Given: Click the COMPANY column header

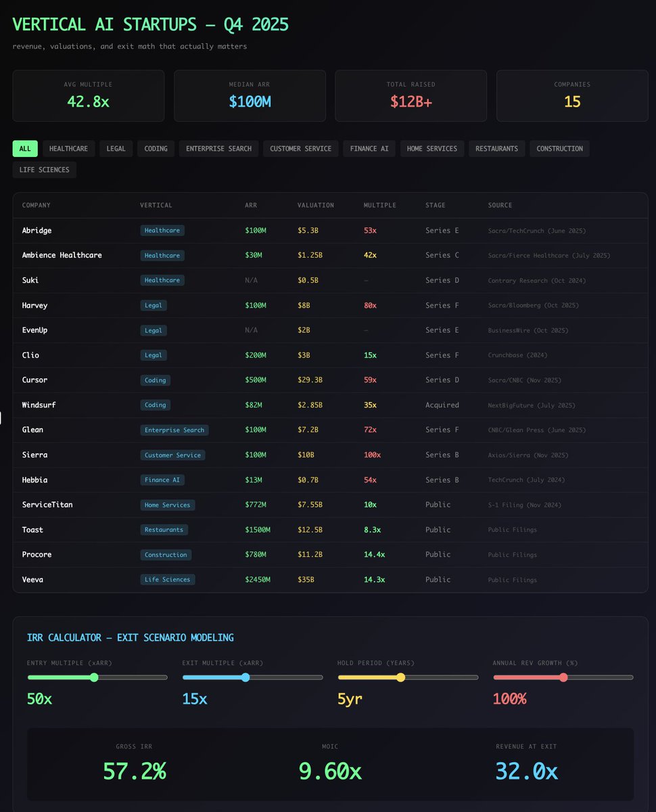Looking at the screenshot, I should pos(37,205).
